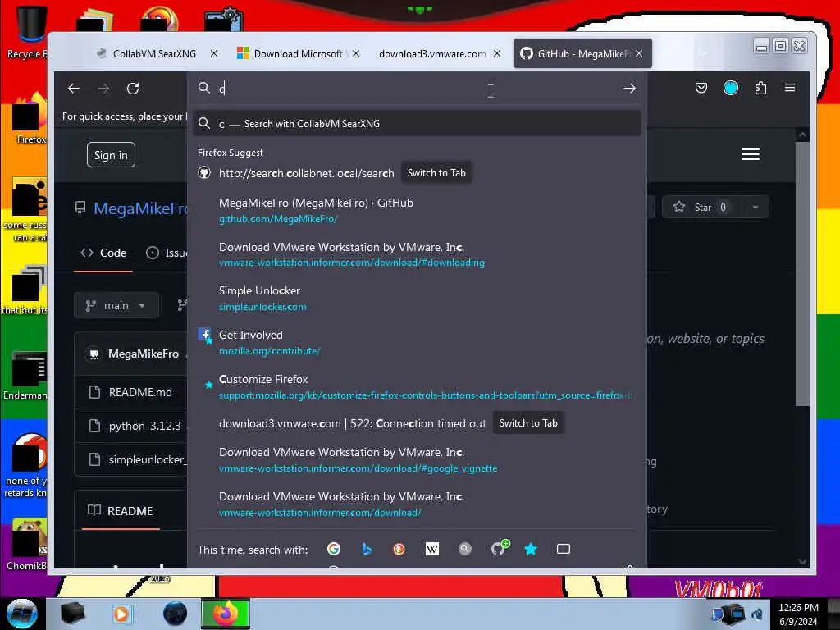This screenshot has height=630, width=840.
Task: Close the download3.vmware.com tab
Action: click(497, 53)
